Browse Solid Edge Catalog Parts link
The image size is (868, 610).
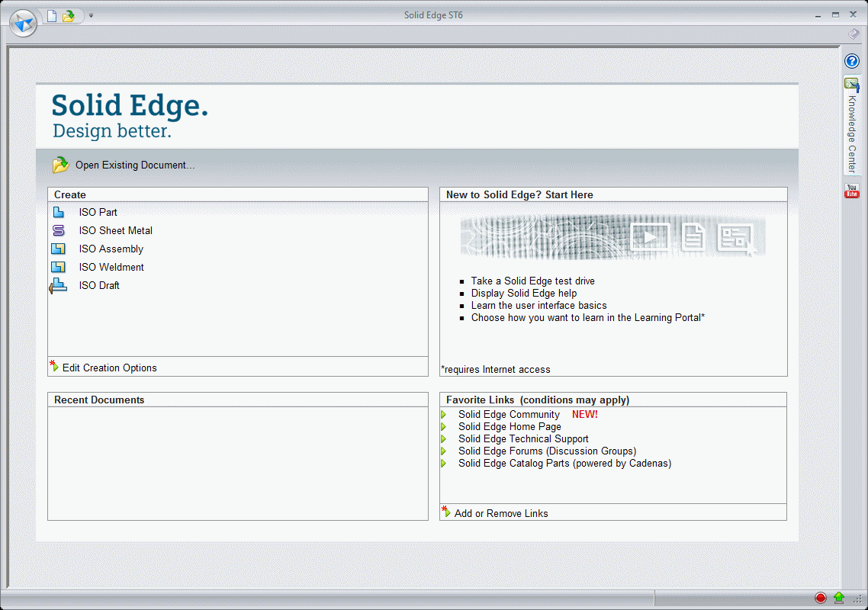564,463
